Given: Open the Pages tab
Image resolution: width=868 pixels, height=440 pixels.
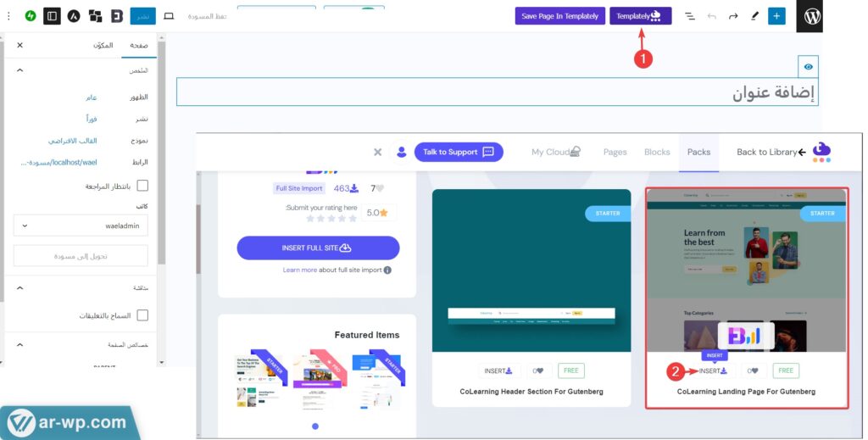Looking at the screenshot, I should pos(615,153).
